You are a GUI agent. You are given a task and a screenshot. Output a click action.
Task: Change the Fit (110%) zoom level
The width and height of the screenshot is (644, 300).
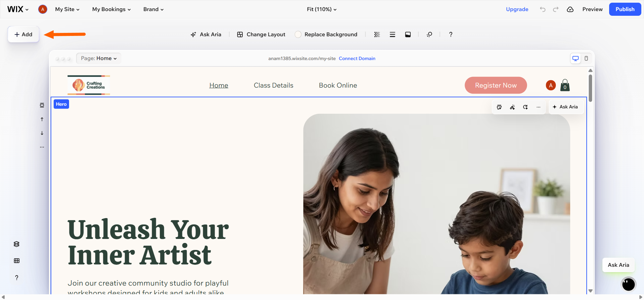tap(321, 9)
